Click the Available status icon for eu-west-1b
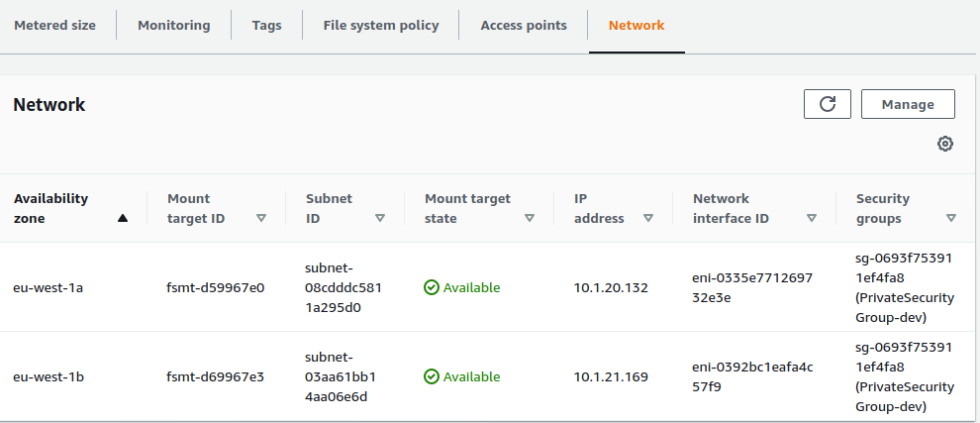Viewport: 980px width, 423px height. [432, 377]
